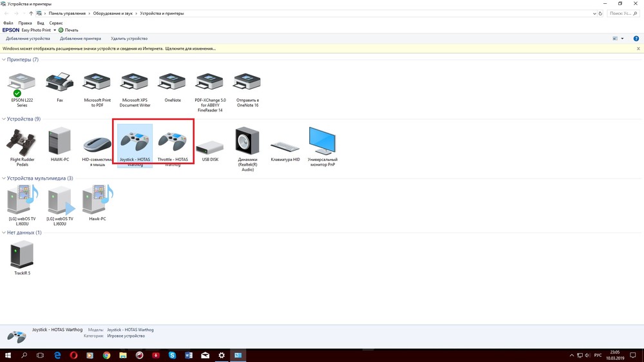Click Удалить устройство button
644x362 pixels.
129,39
